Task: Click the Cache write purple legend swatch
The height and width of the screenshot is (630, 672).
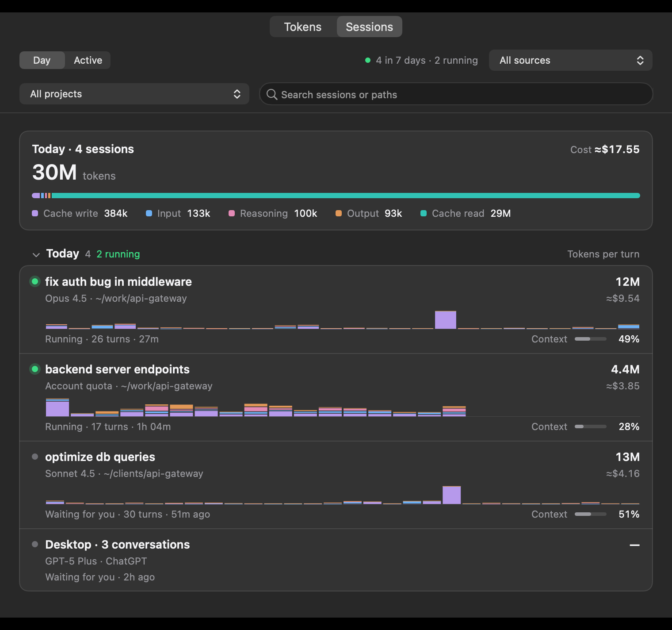Action: tap(35, 213)
